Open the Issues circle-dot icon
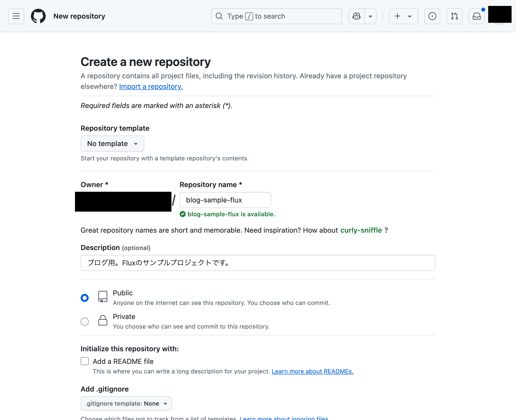 (x=432, y=16)
